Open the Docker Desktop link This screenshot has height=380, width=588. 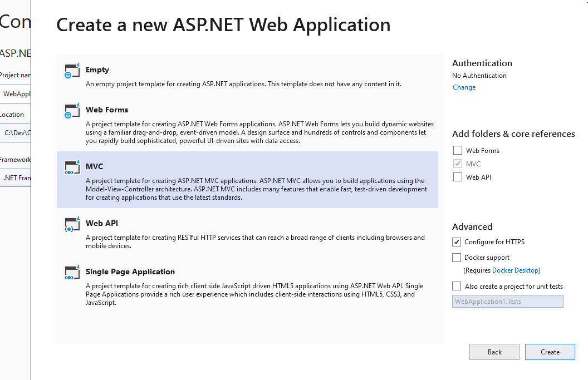point(515,270)
